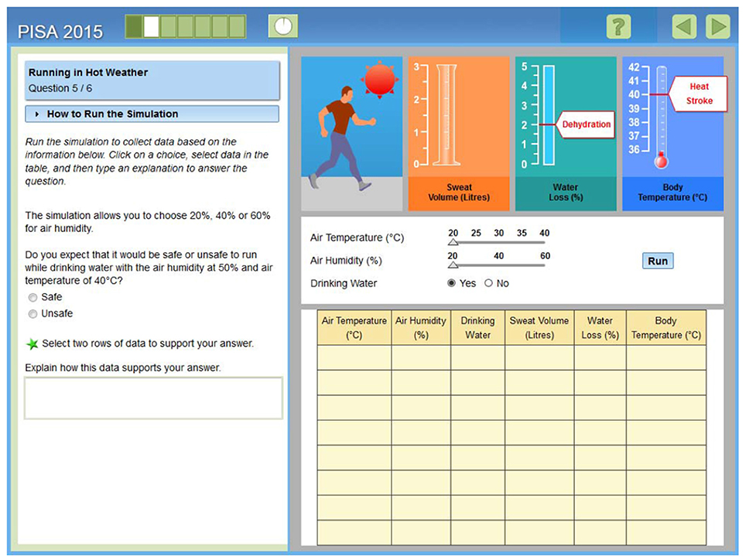Click the sweat volume measuring cylinder
This screenshot has height=560, width=746.
point(447,115)
